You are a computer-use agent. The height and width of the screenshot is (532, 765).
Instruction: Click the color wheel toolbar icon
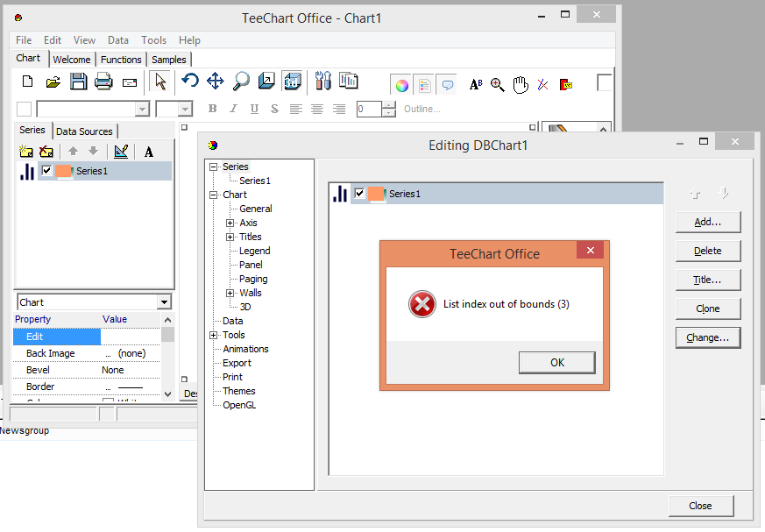click(401, 85)
